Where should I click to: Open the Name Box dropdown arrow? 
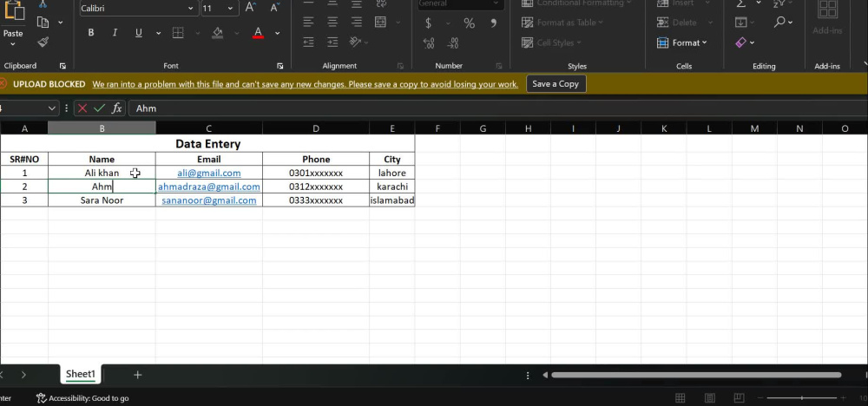(x=52, y=108)
